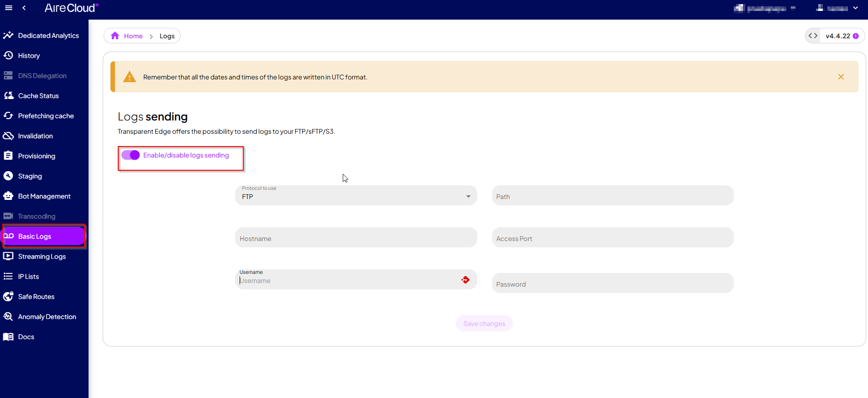Go to IP Lists

pyautogui.click(x=44, y=276)
